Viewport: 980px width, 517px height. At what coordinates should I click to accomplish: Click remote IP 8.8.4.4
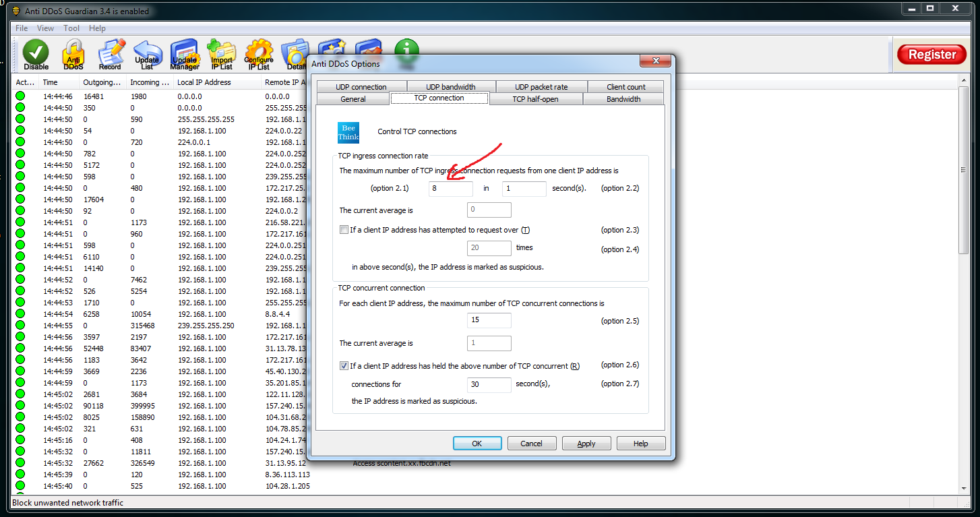pyautogui.click(x=278, y=314)
